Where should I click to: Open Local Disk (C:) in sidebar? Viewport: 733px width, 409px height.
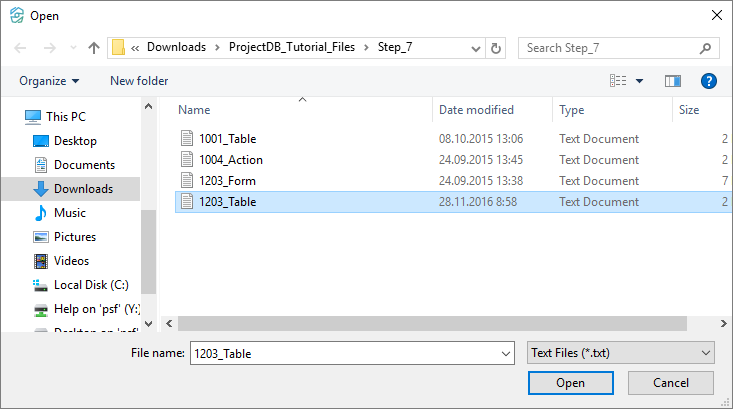tap(91, 285)
